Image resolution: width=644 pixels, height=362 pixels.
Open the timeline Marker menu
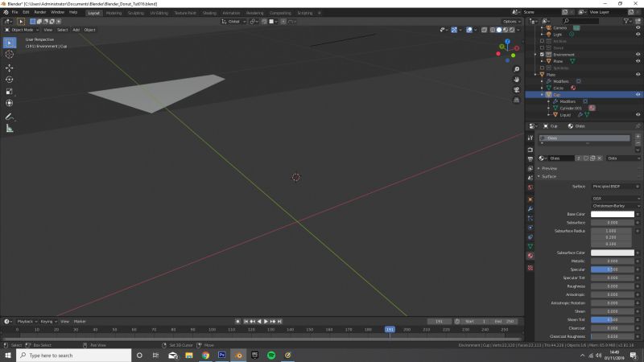point(80,321)
